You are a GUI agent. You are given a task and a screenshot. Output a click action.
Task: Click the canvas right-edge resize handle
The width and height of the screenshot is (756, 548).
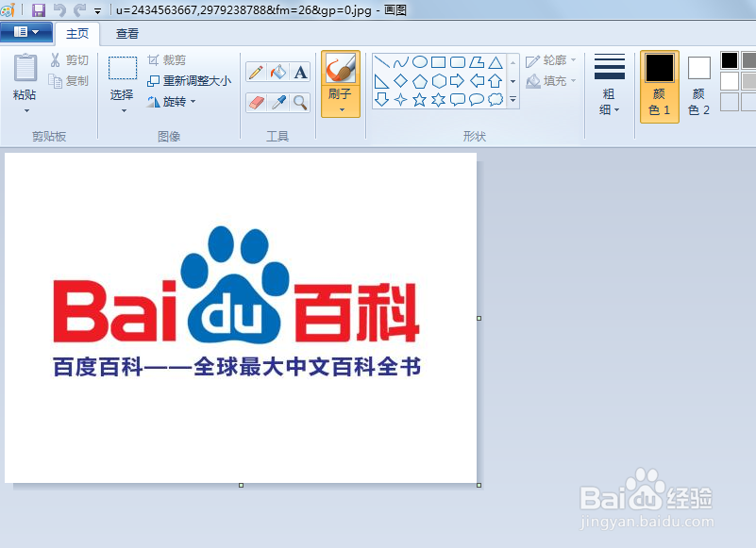[x=479, y=318]
